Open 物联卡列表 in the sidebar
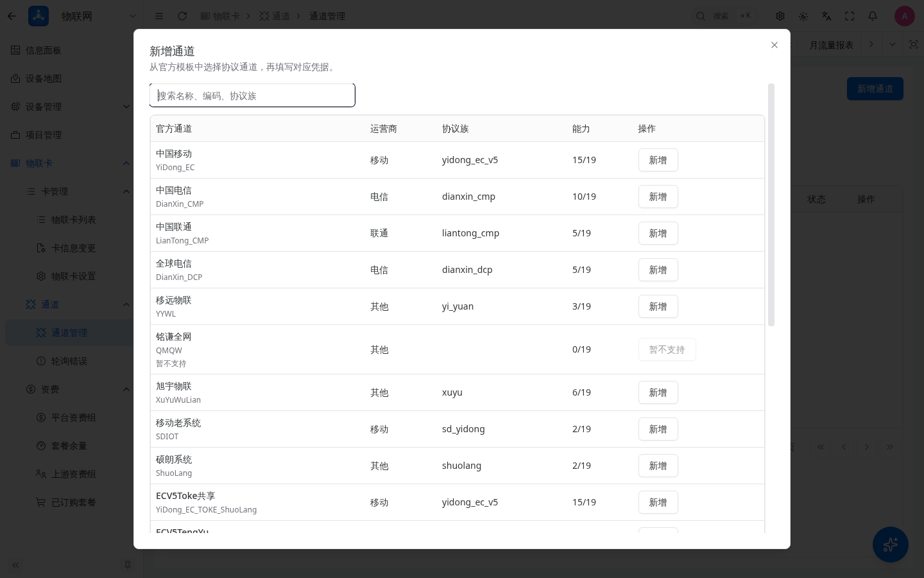This screenshot has height=578, width=924. (x=71, y=220)
